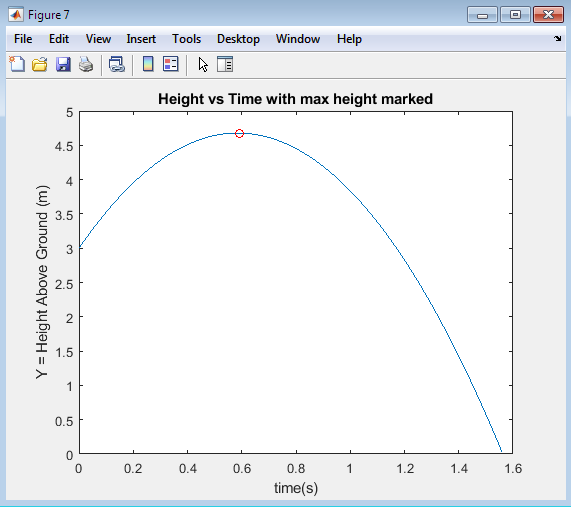Open the File menu
This screenshot has width=571, height=507.
pyautogui.click(x=23, y=39)
